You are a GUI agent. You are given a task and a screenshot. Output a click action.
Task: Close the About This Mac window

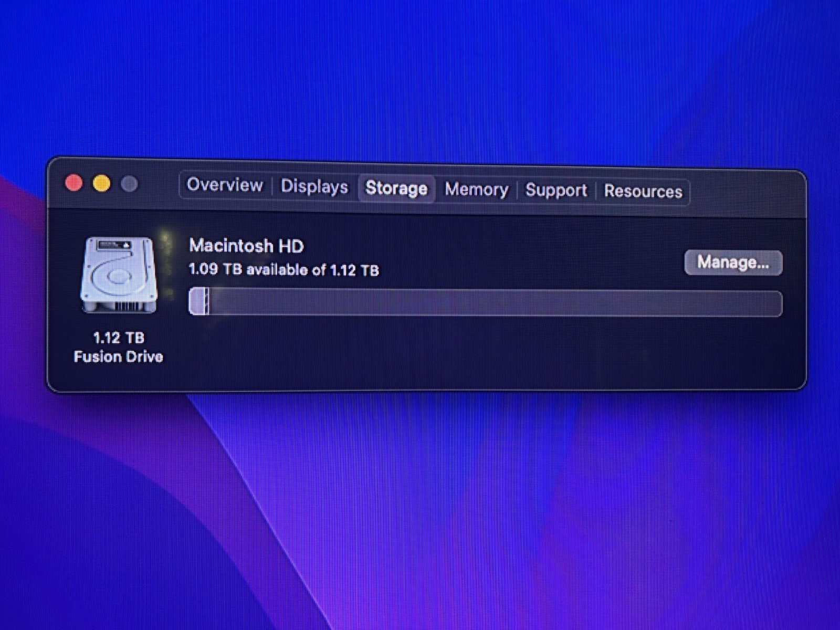click(x=73, y=183)
